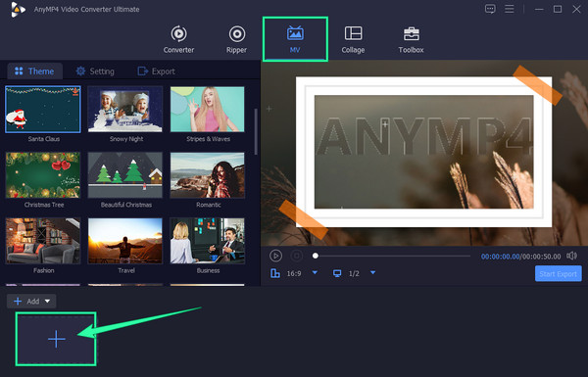Switch to the Theme tab
Image resolution: width=588 pixels, height=377 pixels.
pos(34,71)
